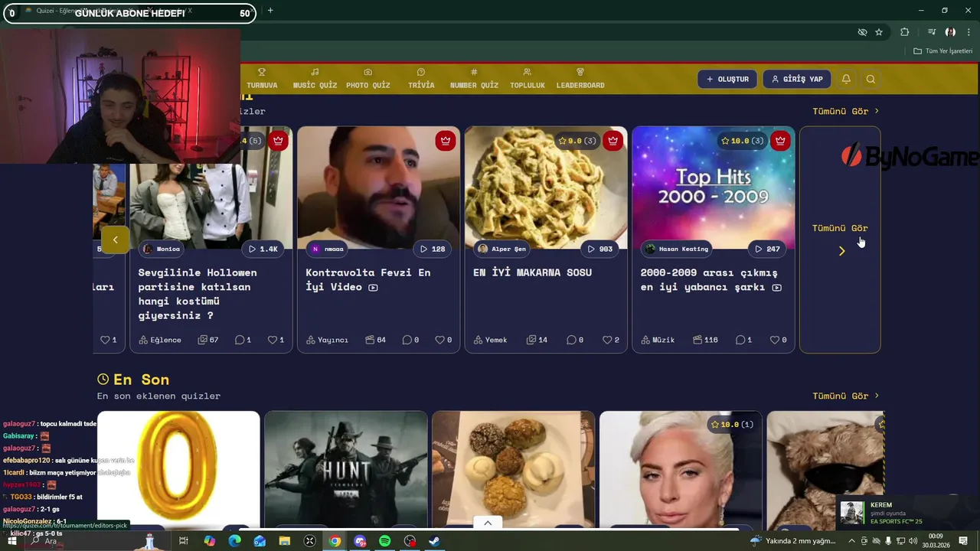The image size is (980, 551).
Task: Open the Chrome extensions puzzle icon
Action: click(905, 32)
